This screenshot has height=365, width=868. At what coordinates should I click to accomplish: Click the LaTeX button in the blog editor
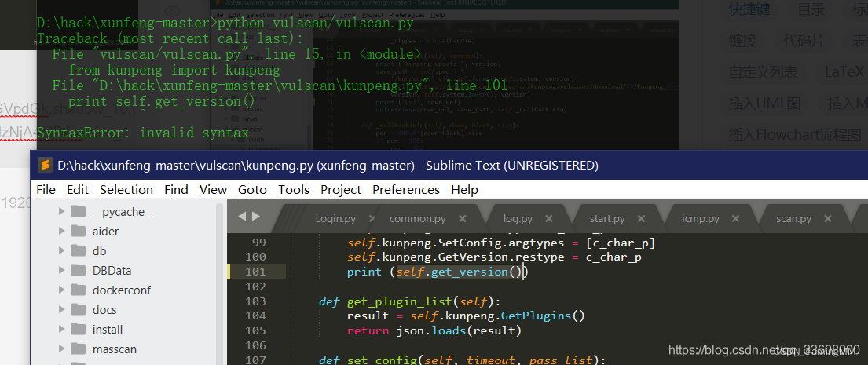(x=844, y=72)
